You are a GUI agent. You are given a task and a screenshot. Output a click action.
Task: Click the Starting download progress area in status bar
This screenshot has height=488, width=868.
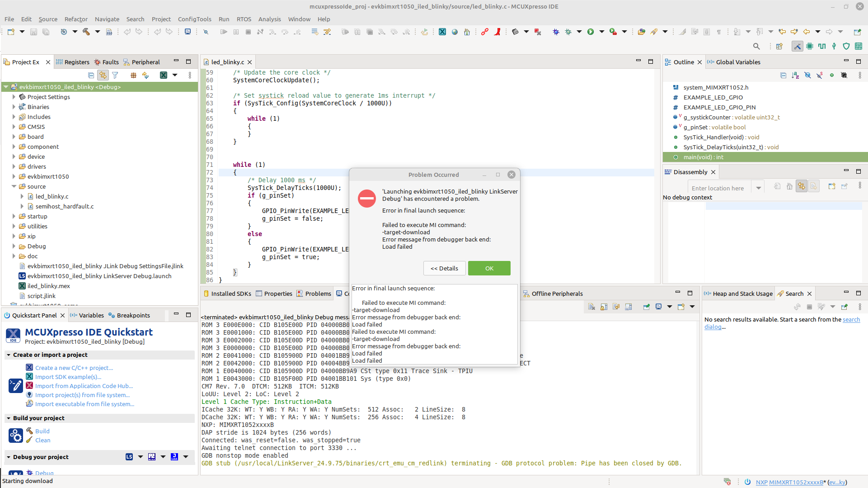tap(27, 481)
